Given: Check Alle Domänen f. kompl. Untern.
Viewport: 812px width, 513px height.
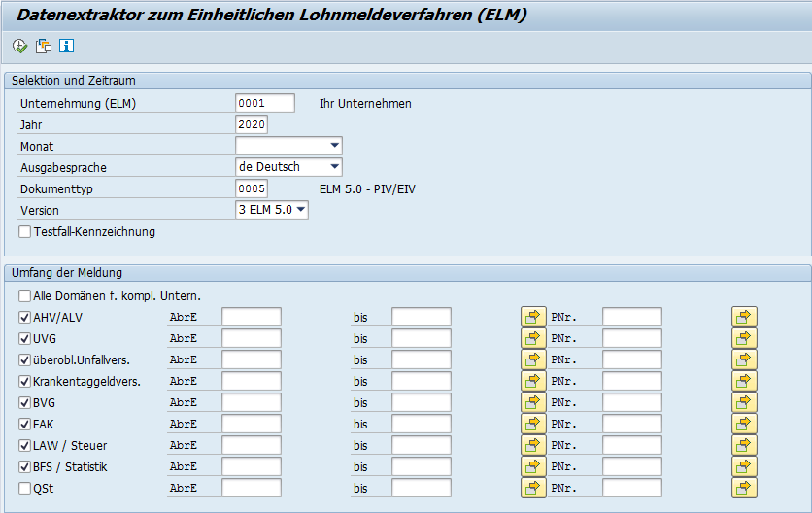Looking at the screenshot, I should pyautogui.click(x=25, y=295).
